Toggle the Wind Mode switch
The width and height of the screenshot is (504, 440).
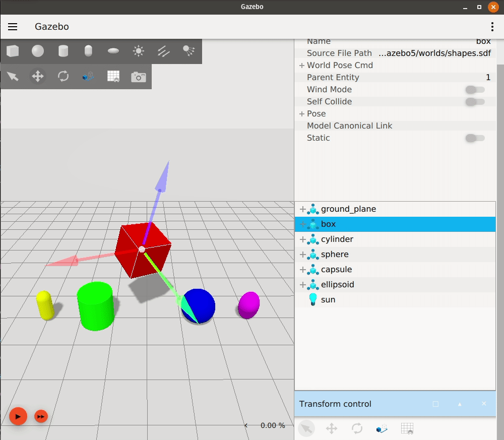[475, 90]
